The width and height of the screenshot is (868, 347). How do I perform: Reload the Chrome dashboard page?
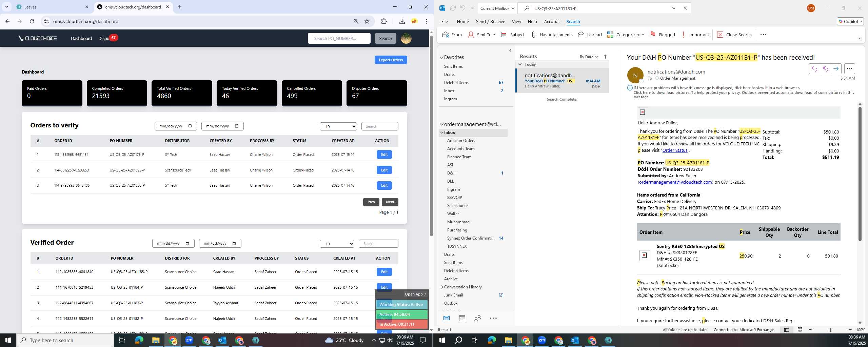coord(32,21)
